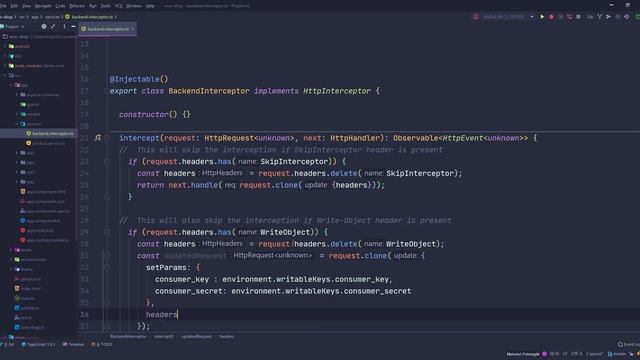The image size is (640, 360).
Task: Open the Code menu
Action: 60,6
